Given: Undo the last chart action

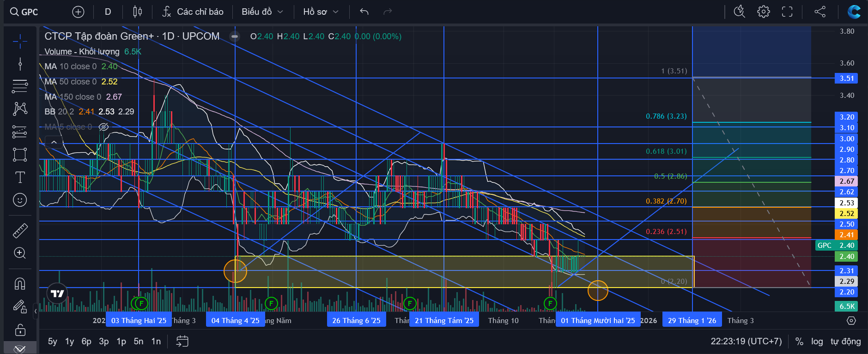Looking at the screenshot, I should point(364,12).
